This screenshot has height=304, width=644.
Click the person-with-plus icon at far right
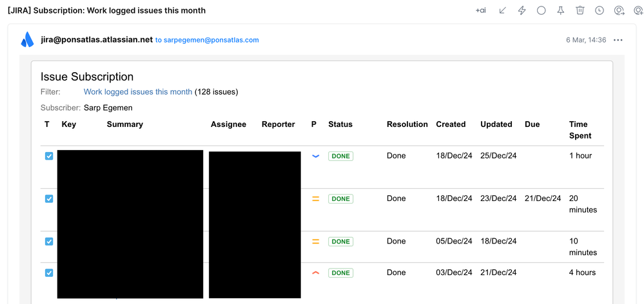click(639, 11)
